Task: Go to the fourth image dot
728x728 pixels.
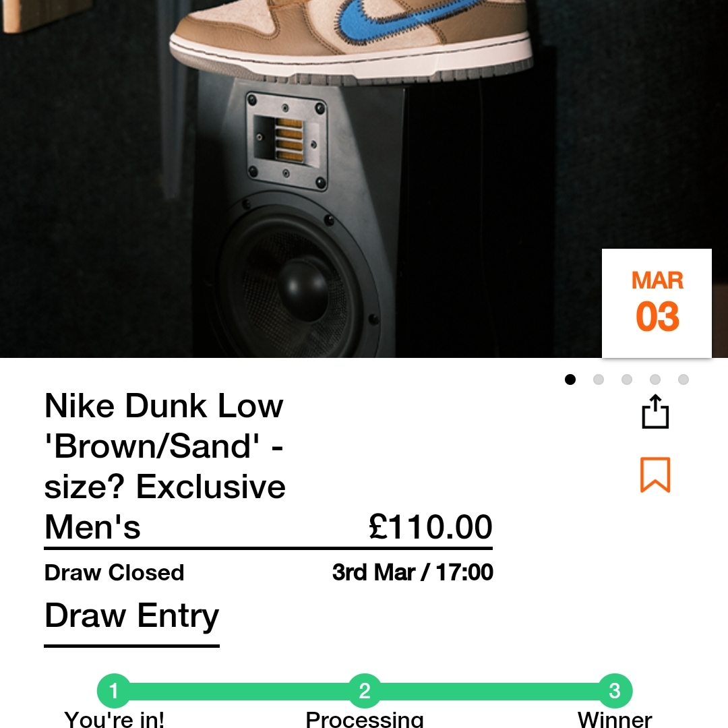Action: pos(655,380)
